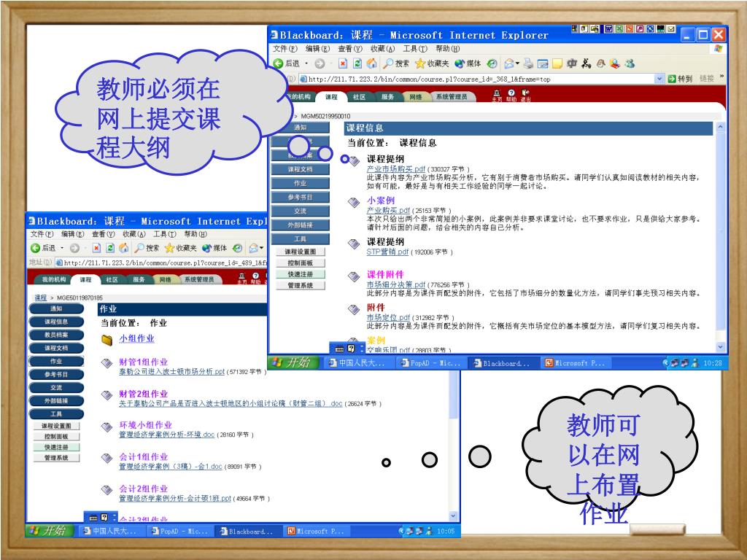747x560 pixels.
Task: Switch to PopAD task on upper taskbar
Action: click(431, 363)
